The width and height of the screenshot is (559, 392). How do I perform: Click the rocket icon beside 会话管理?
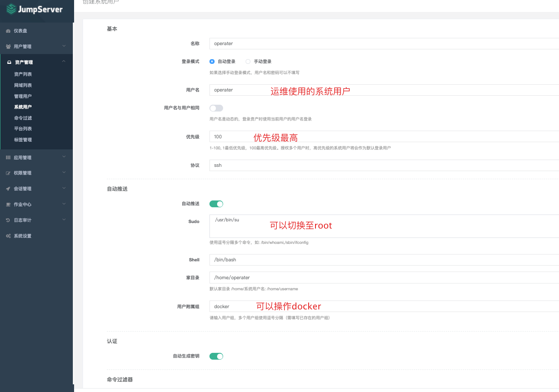[x=8, y=189]
